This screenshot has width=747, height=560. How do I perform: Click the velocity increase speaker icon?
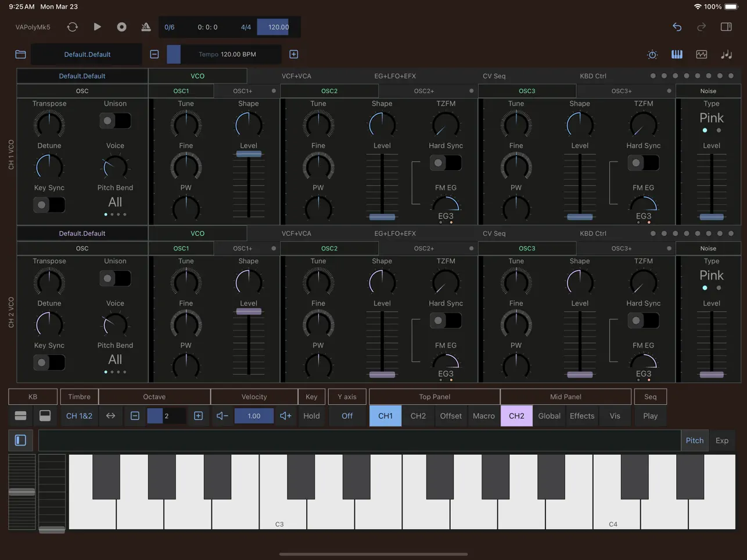tap(285, 416)
